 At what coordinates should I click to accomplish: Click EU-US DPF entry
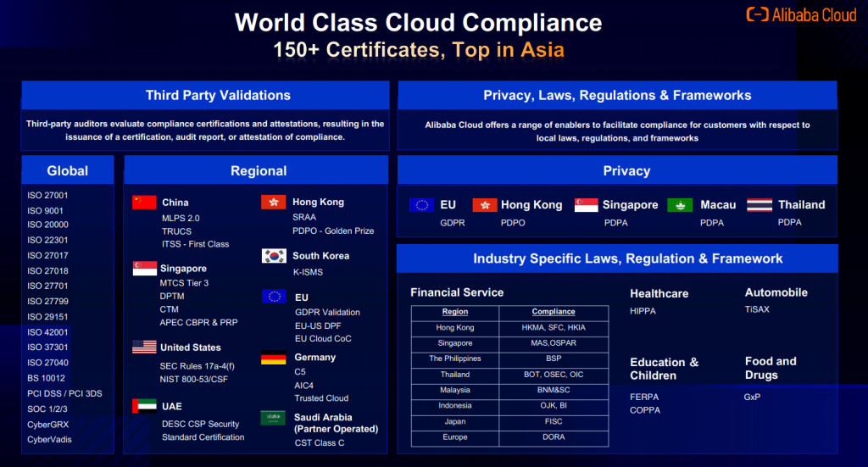(x=318, y=326)
